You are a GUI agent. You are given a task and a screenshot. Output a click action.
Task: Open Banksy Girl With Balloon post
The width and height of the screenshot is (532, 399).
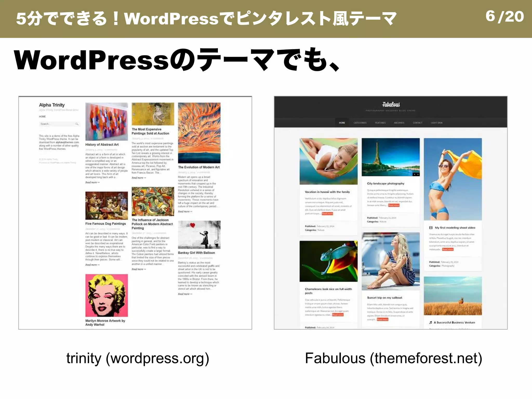(196, 253)
